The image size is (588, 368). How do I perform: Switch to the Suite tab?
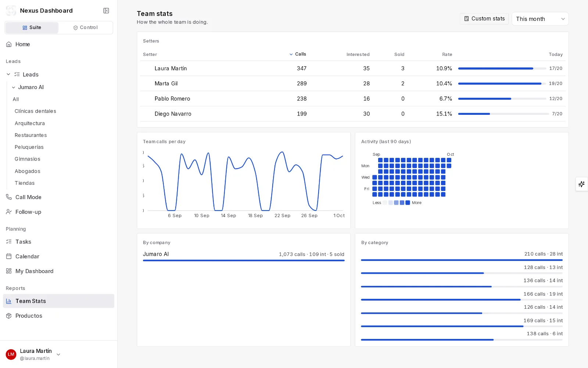click(x=32, y=28)
